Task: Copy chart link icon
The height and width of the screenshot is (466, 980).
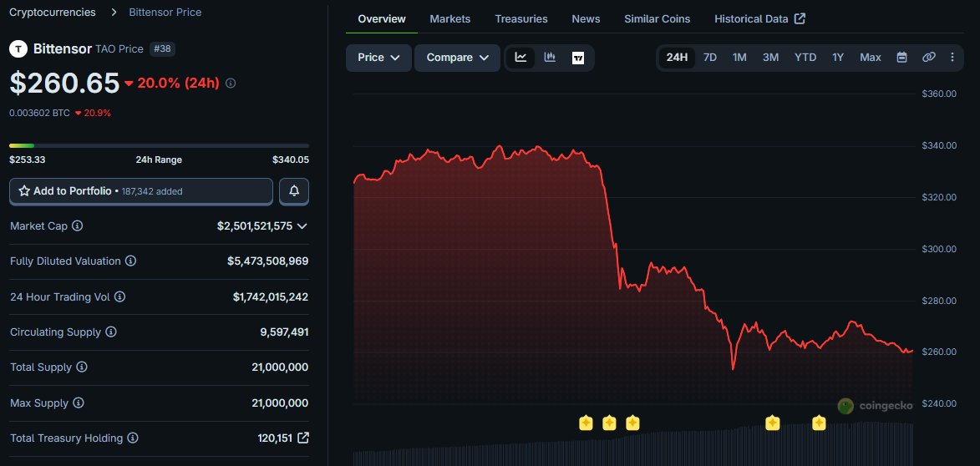Action: [x=928, y=58]
